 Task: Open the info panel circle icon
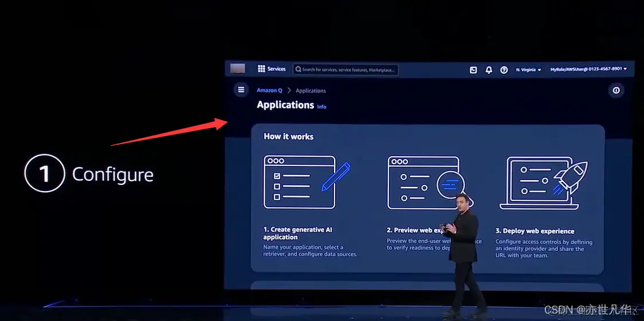tap(616, 90)
